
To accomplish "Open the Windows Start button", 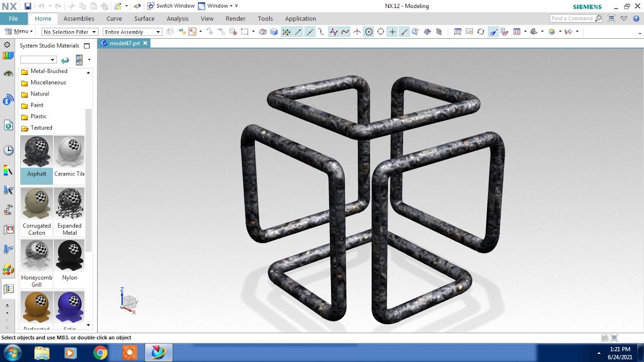I will click(12, 353).
